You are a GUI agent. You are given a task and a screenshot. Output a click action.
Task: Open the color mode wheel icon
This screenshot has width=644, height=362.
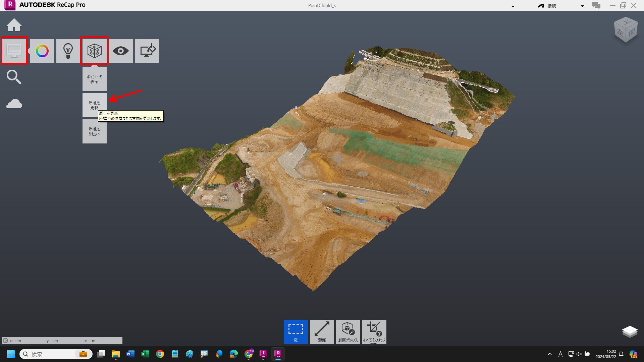(x=42, y=51)
